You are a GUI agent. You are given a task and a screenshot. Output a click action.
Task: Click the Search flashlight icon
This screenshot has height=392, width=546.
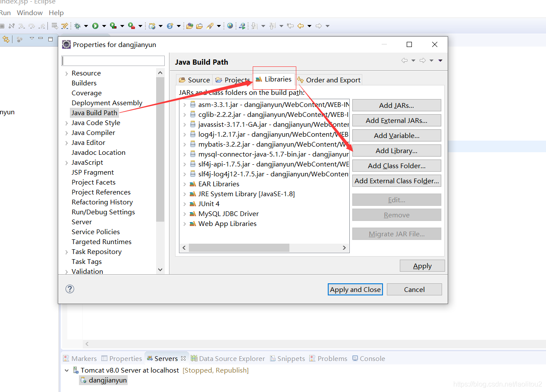(210, 26)
